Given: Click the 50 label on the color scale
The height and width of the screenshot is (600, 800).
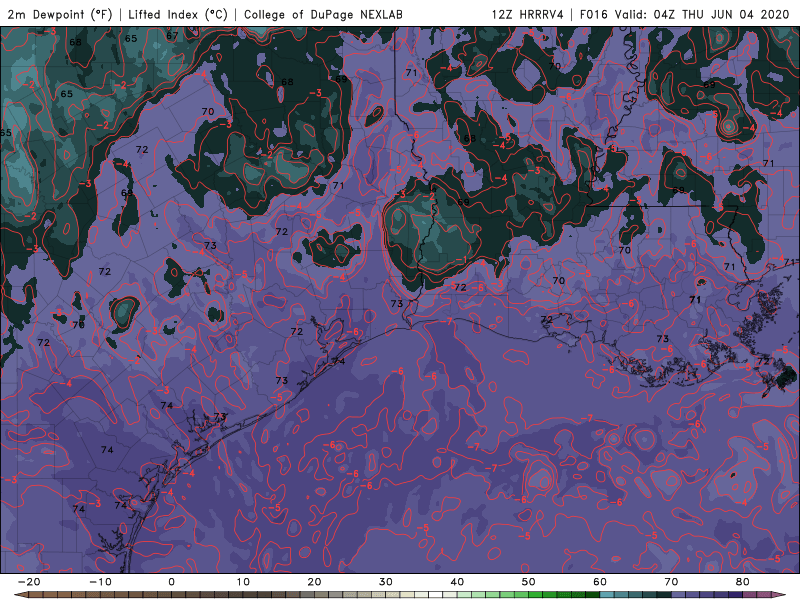Looking at the screenshot, I should (529, 582).
